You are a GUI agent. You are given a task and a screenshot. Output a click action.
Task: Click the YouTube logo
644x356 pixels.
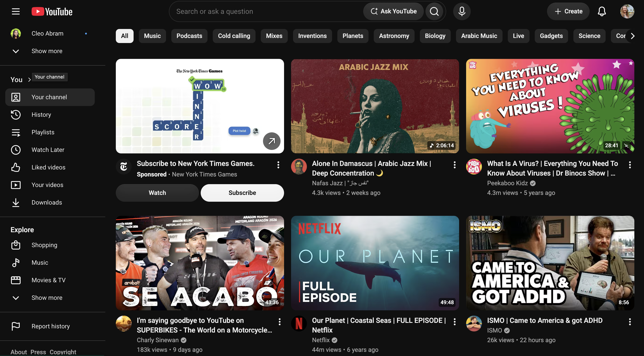52,11
